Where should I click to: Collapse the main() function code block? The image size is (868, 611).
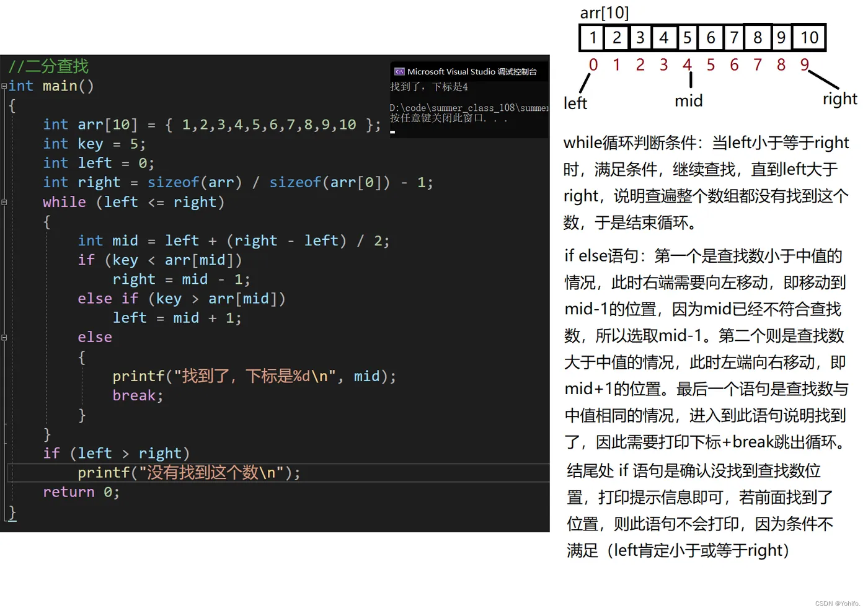coord(4,86)
